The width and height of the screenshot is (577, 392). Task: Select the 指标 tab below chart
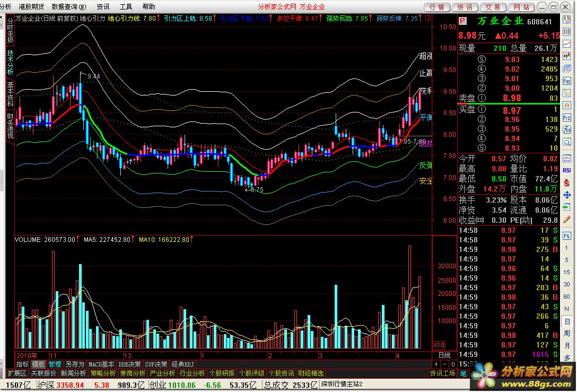click(x=22, y=364)
